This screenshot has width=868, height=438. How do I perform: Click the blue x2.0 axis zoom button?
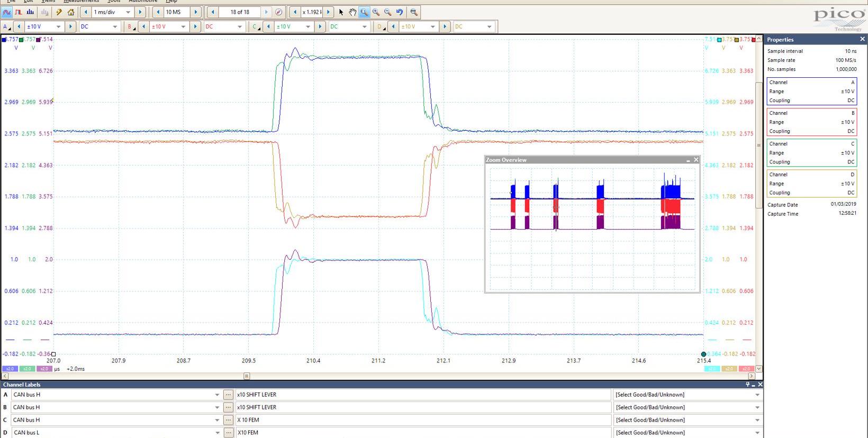(10, 369)
